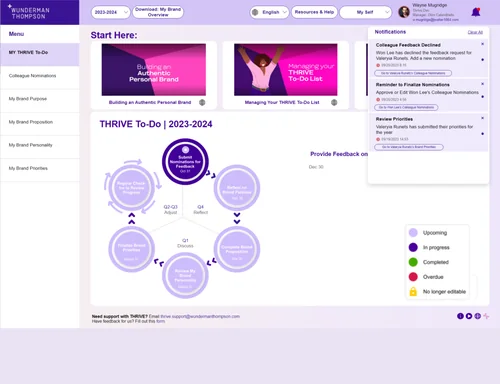This screenshot has width=500, height=384.
Task: Click Clear All in Notifications
Action: pos(475,32)
